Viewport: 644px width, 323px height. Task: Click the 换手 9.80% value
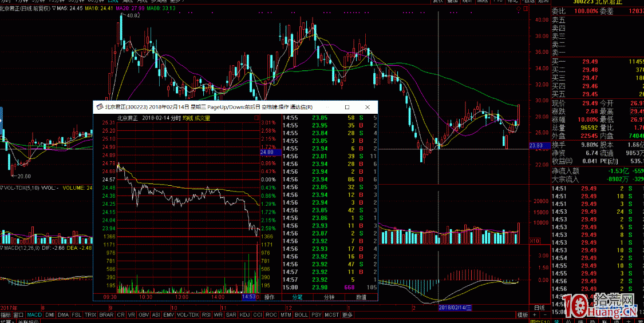(589, 145)
